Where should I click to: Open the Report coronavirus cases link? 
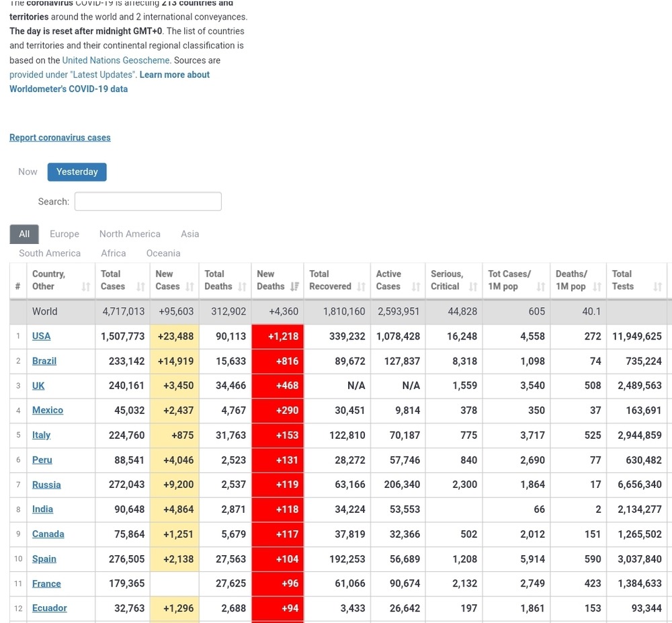60,138
